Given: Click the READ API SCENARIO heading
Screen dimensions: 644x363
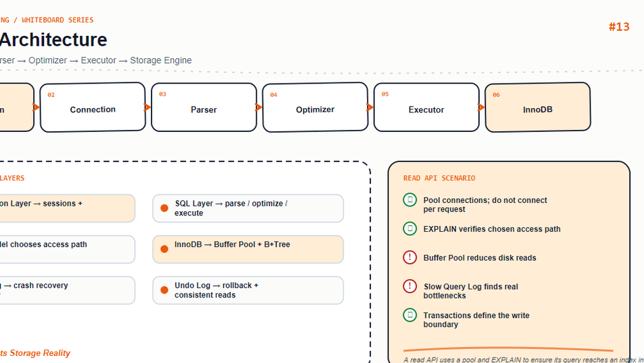Looking at the screenshot, I should 439,178.
